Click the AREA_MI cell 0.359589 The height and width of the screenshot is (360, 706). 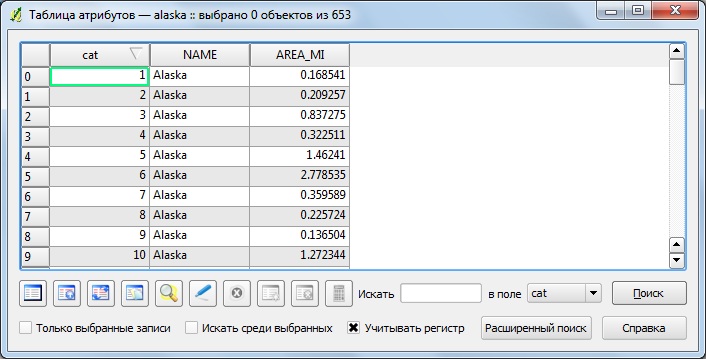pyautogui.click(x=299, y=196)
